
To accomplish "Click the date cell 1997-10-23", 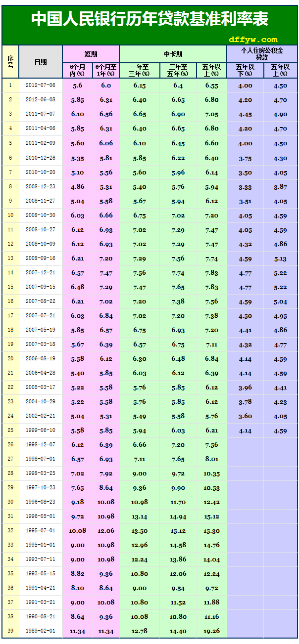I will pos(41,488).
